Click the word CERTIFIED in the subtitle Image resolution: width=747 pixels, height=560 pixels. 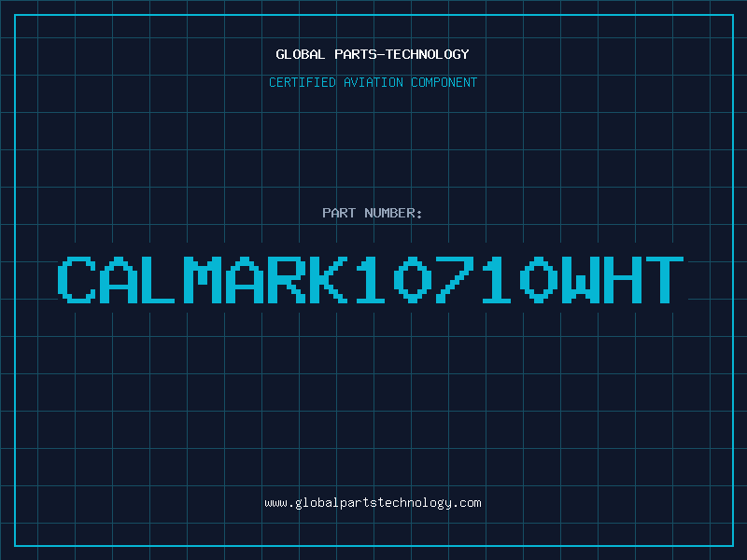point(303,82)
